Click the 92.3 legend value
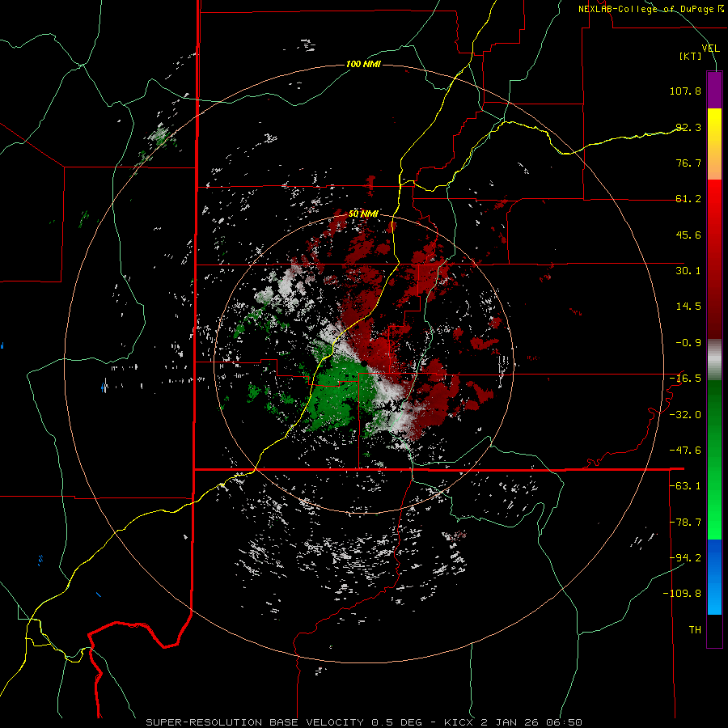 pos(688,127)
